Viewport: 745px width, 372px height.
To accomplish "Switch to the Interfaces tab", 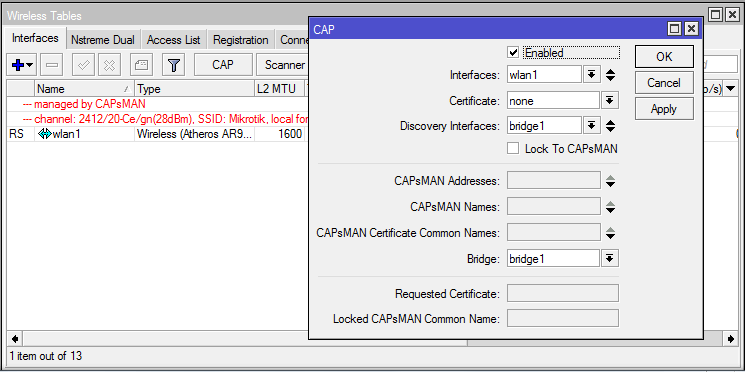I will point(35,38).
